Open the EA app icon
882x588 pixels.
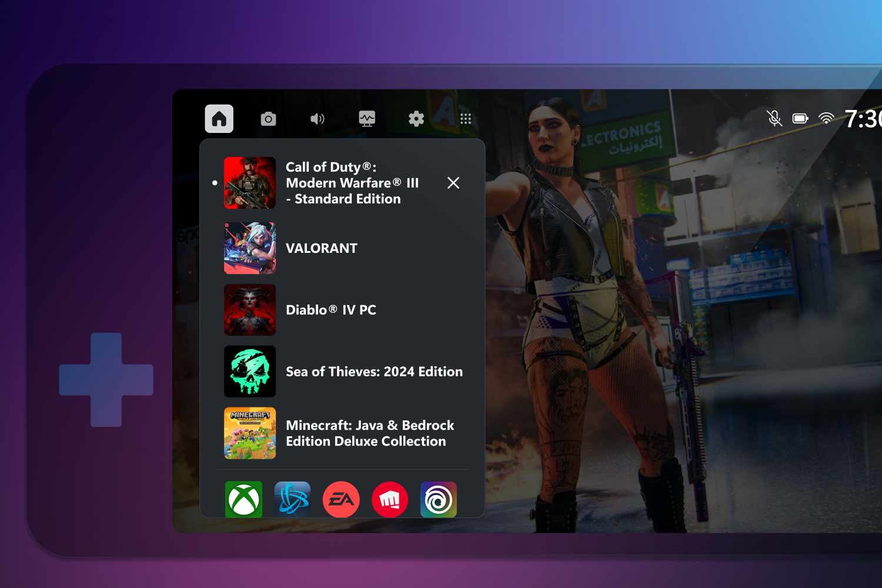point(341,499)
